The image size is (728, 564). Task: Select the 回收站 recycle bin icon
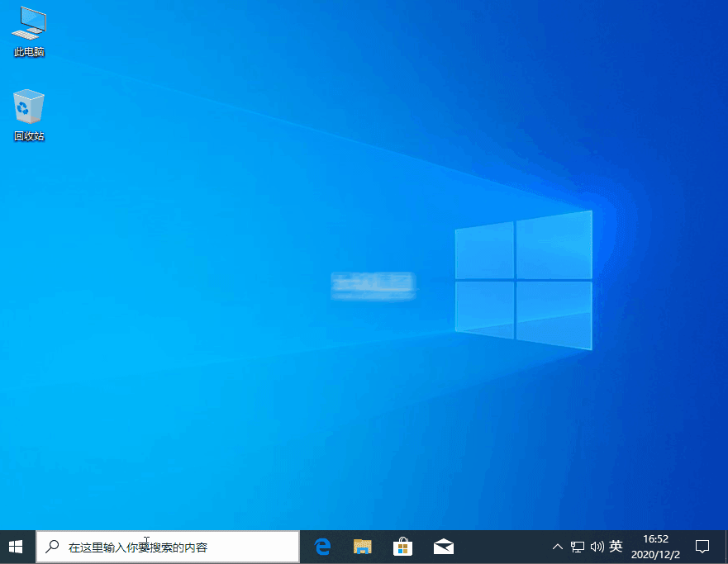click(29, 115)
